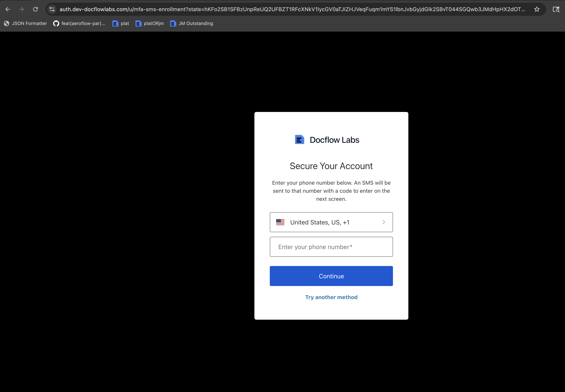Screen dimensions: 565x392
Task: Expand country selector via chevron arrow
Action: click(384, 222)
